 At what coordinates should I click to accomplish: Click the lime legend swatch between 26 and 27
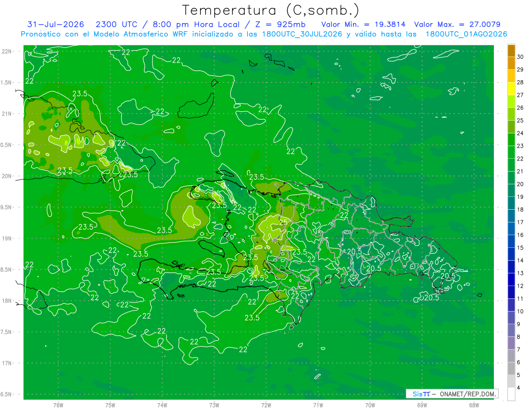tap(511, 102)
